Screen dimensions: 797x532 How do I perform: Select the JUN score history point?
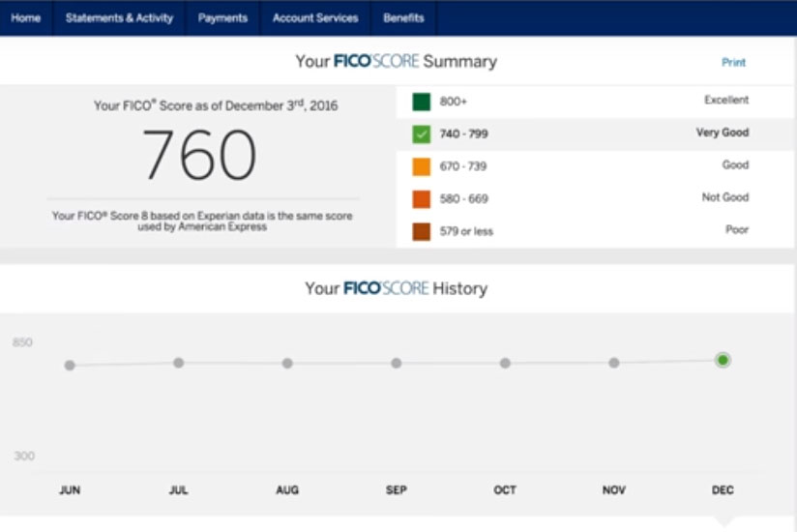[70, 365]
